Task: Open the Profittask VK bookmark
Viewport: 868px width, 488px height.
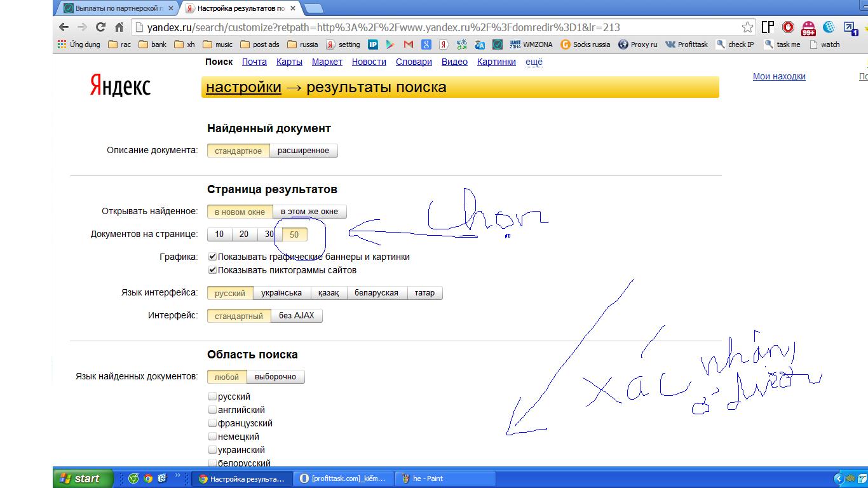Action: point(686,44)
